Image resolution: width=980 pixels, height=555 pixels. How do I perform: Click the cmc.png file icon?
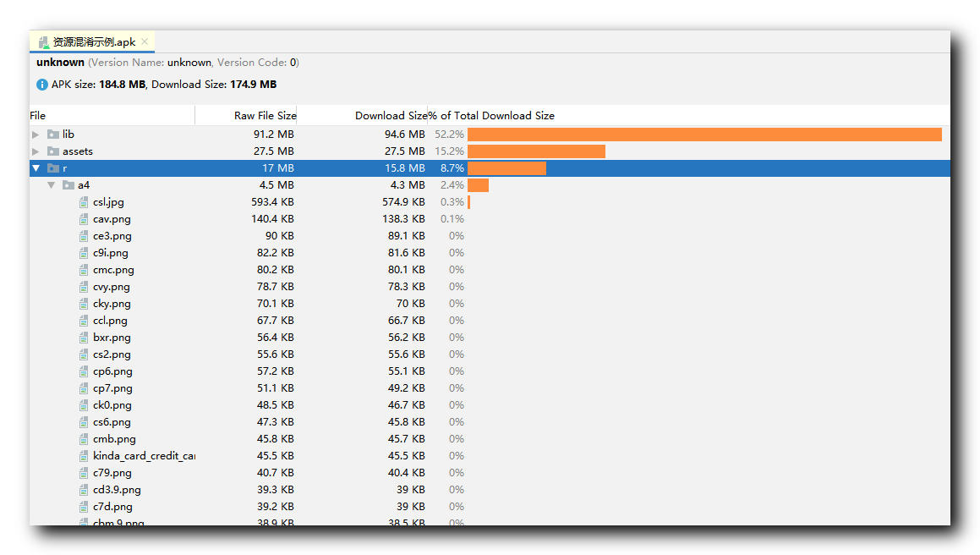point(84,270)
